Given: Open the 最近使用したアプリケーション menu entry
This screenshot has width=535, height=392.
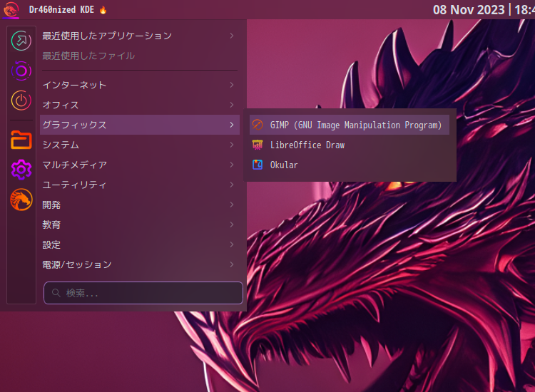Looking at the screenshot, I should [x=140, y=36].
